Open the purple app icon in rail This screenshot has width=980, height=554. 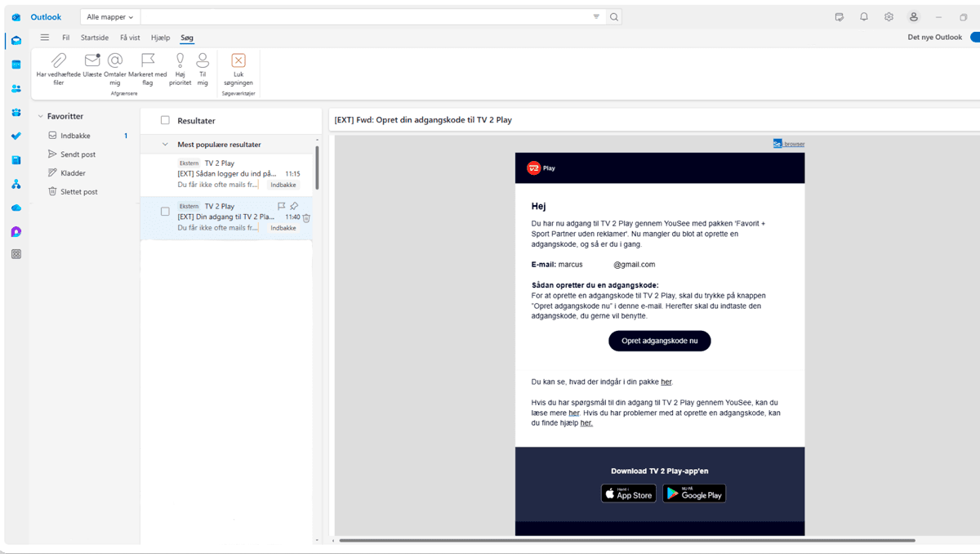click(x=16, y=232)
